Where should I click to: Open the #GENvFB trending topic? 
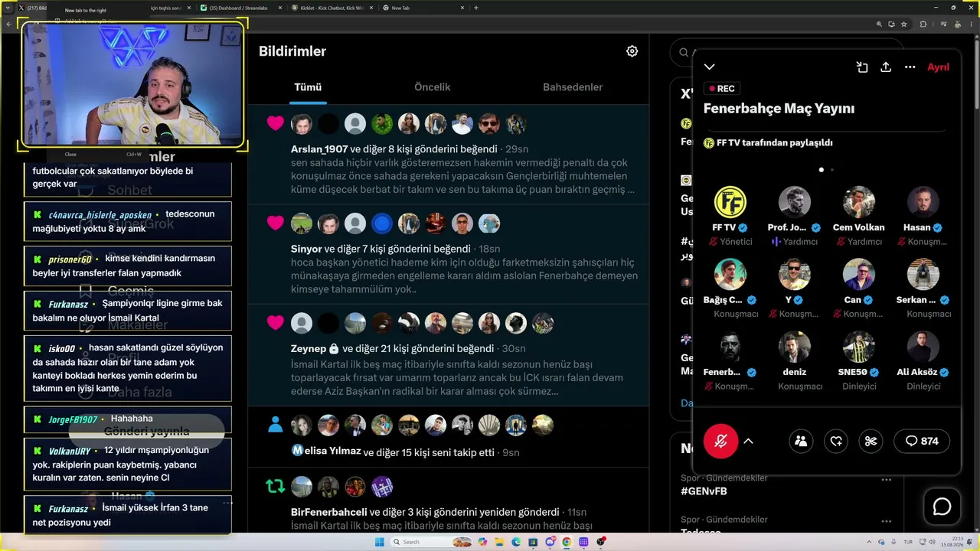[704, 491]
